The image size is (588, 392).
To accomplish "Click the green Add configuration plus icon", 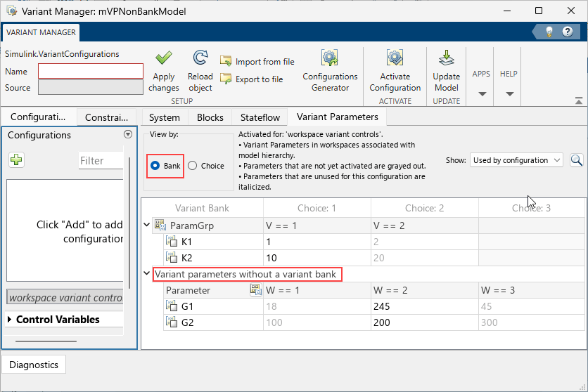I will 16,160.
